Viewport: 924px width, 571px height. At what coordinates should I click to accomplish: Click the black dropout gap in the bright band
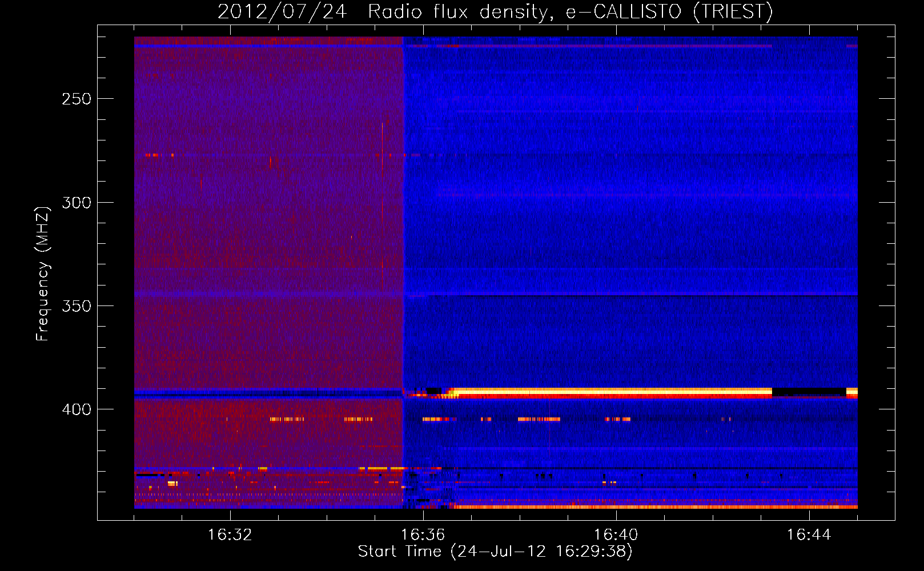(x=809, y=392)
